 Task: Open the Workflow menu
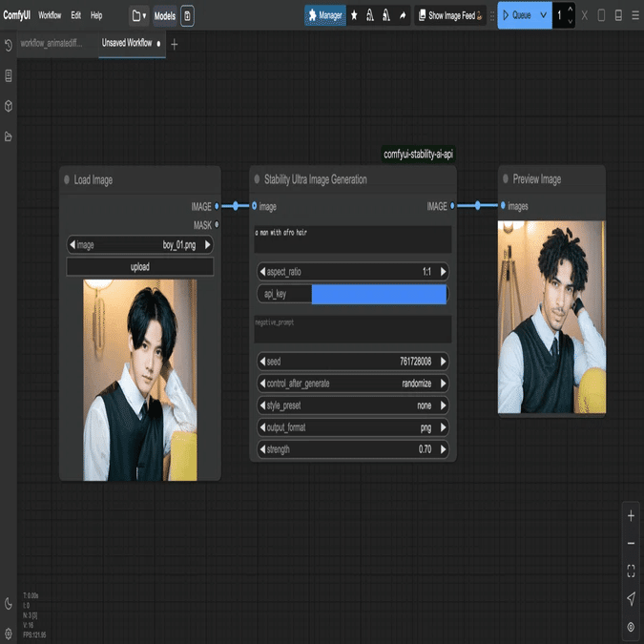pos(50,15)
